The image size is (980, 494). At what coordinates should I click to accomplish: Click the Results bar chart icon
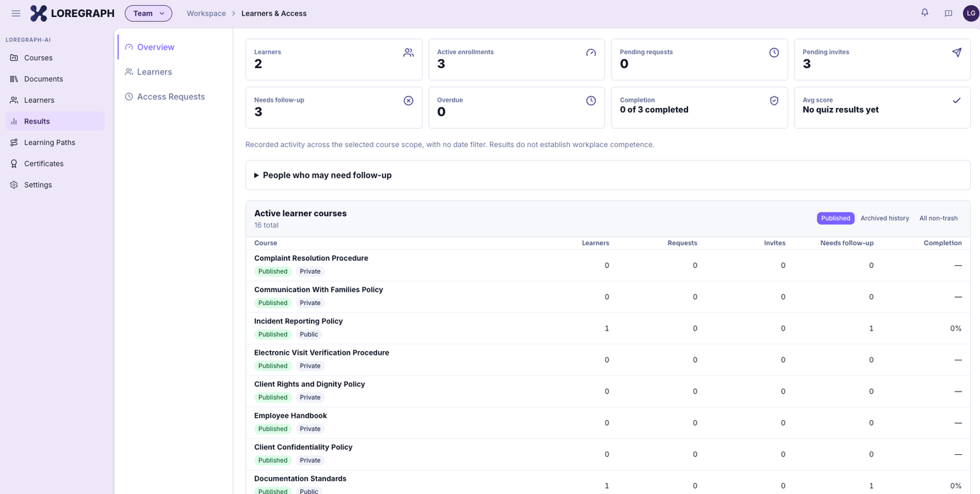[x=14, y=122]
